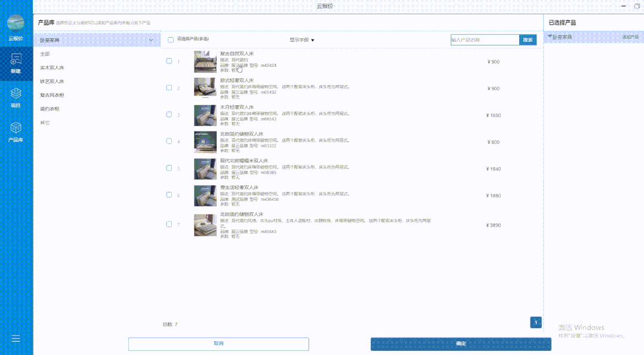Toggle the select-all products (多选) checkbox

171,40
